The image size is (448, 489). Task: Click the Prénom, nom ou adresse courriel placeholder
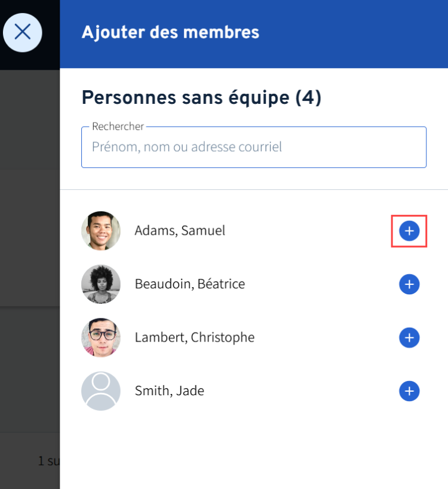point(187,147)
